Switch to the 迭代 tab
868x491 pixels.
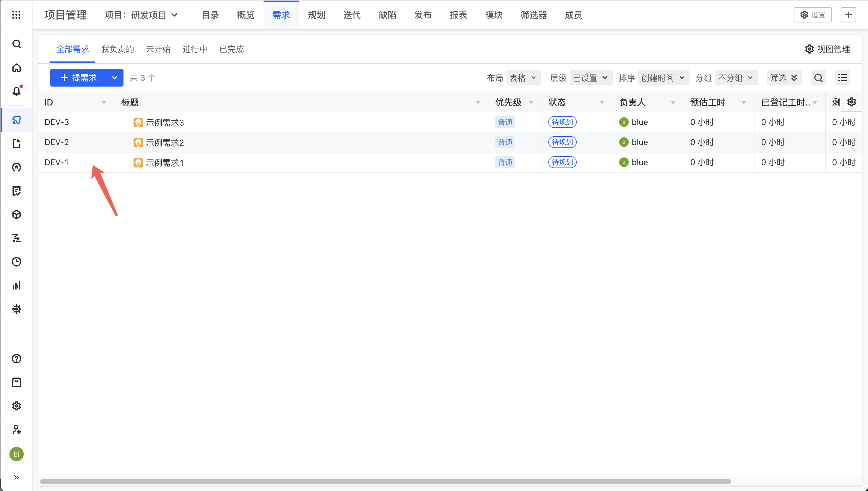tap(352, 15)
